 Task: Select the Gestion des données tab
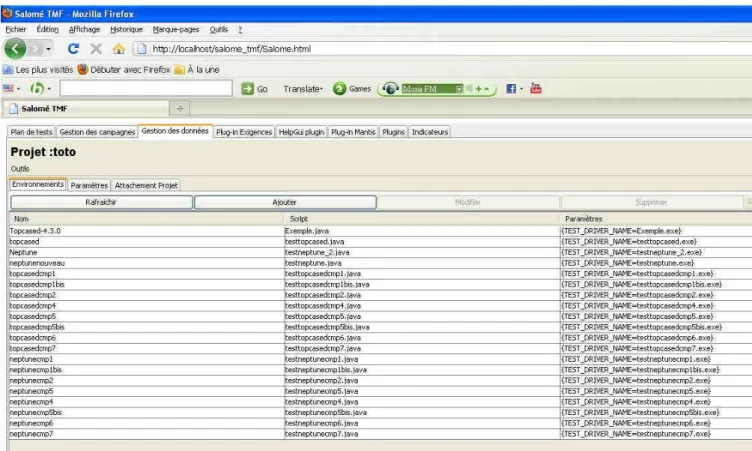[x=175, y=131]
